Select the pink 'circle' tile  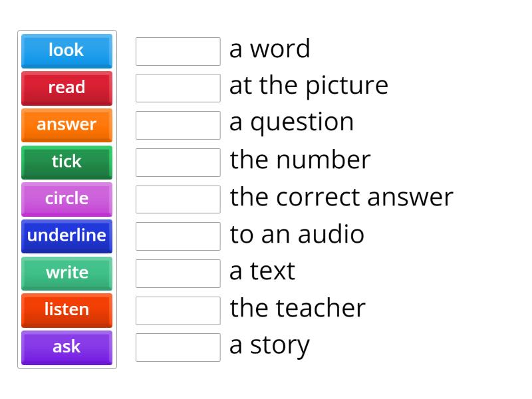coord(66,199)
